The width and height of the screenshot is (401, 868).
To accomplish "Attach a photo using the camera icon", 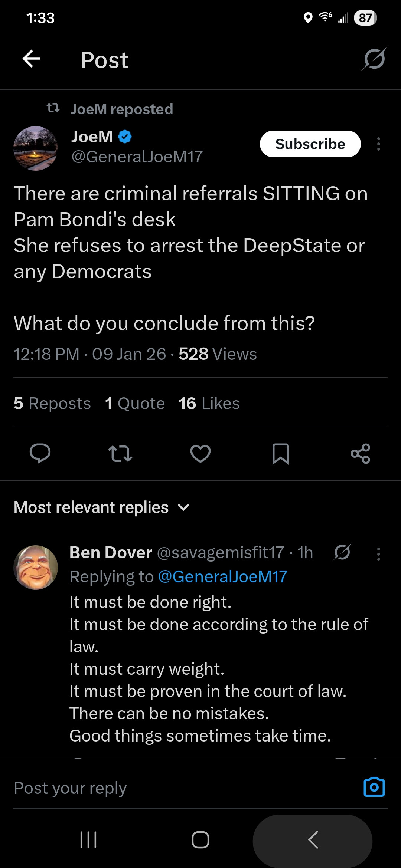I will 374,787.
